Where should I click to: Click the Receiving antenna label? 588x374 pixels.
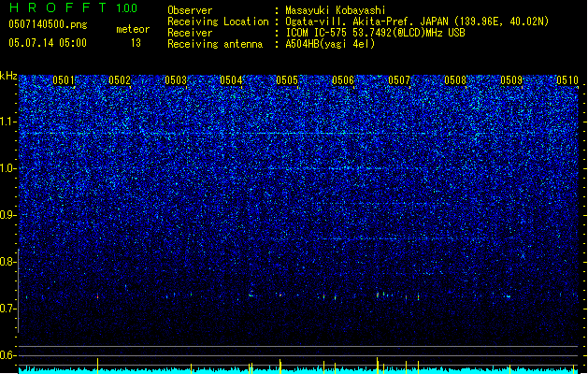pos(215,44)
